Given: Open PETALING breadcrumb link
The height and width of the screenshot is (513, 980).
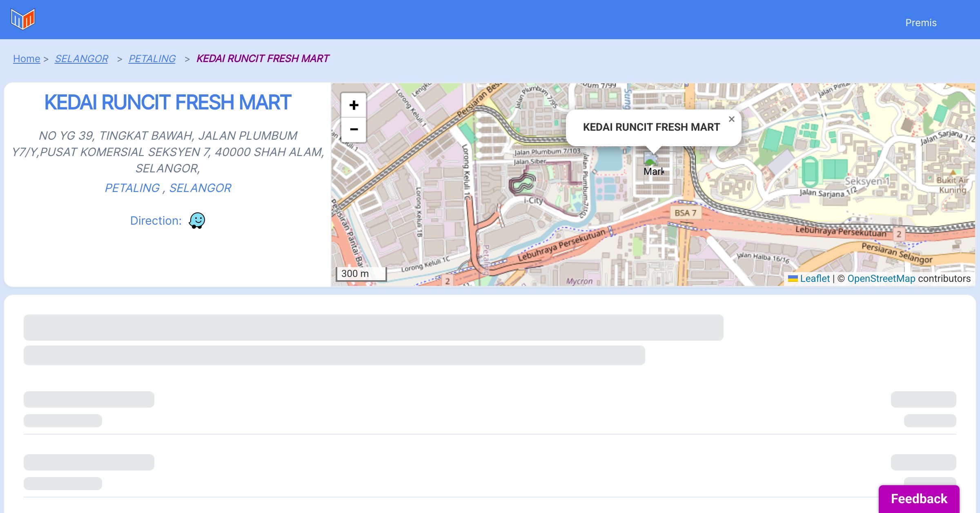Looking at the screenshot, I should pyautogui.click(x=152, y=59).
